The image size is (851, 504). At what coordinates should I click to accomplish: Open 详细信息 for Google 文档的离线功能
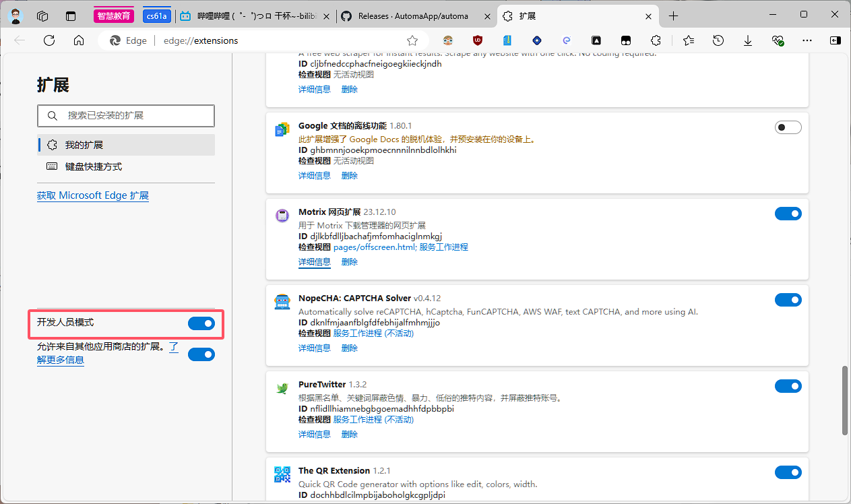[x=315, y=175]
